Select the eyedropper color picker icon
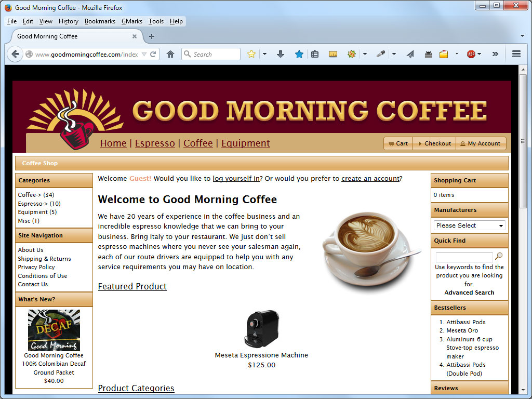Screen dimensions: 532x399 pyautogui.click(x=380, y=54)
